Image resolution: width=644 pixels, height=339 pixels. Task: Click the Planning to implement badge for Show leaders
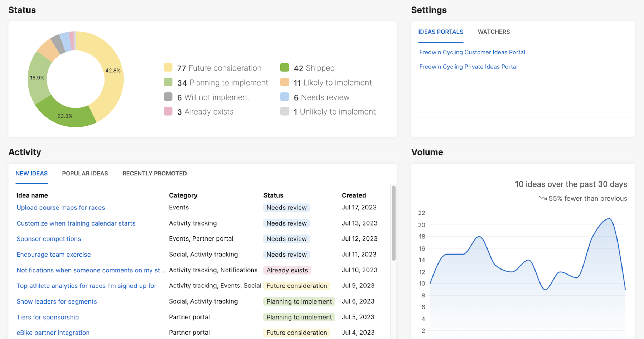299,301
